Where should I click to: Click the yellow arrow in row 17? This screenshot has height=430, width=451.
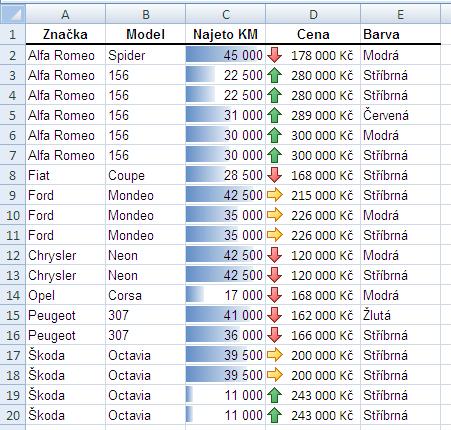pos(275,355)
